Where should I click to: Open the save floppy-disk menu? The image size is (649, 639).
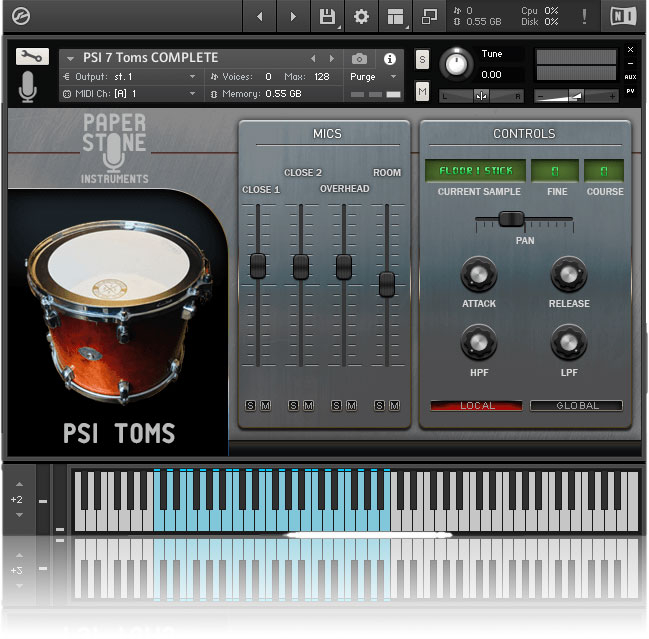click(x=327, y=16)
